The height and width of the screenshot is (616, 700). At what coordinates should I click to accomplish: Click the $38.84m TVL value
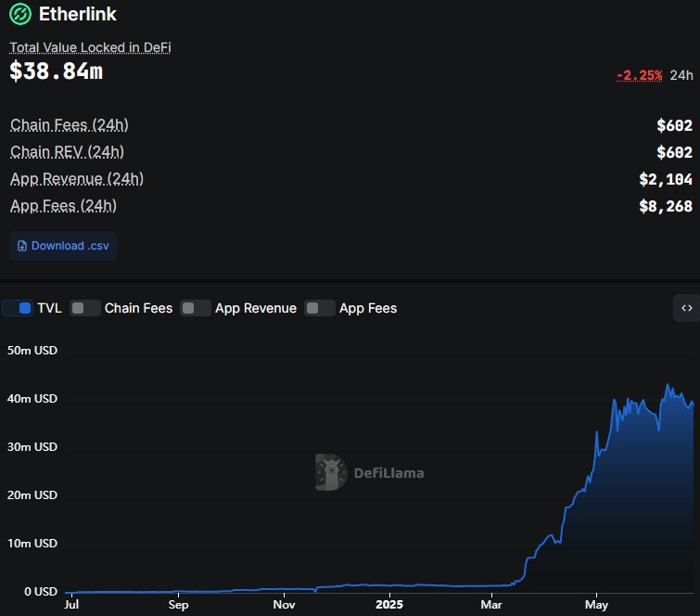click(x=57, y=71)
